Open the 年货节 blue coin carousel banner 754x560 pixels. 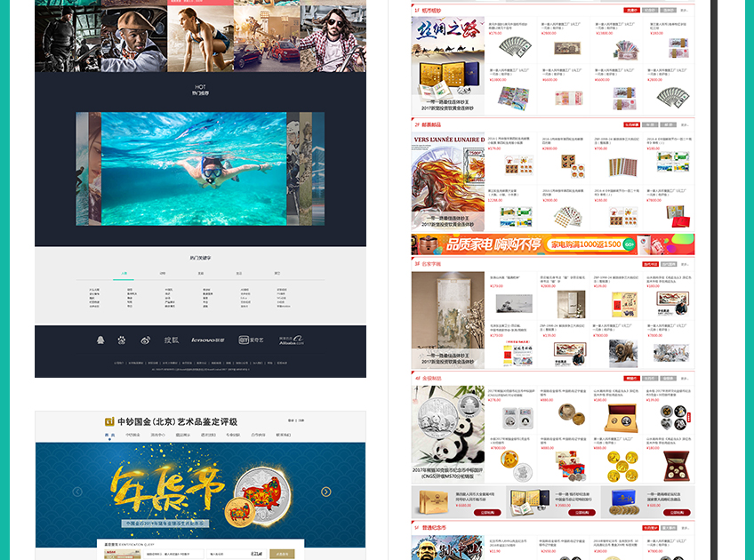click(x=201, y=494)
